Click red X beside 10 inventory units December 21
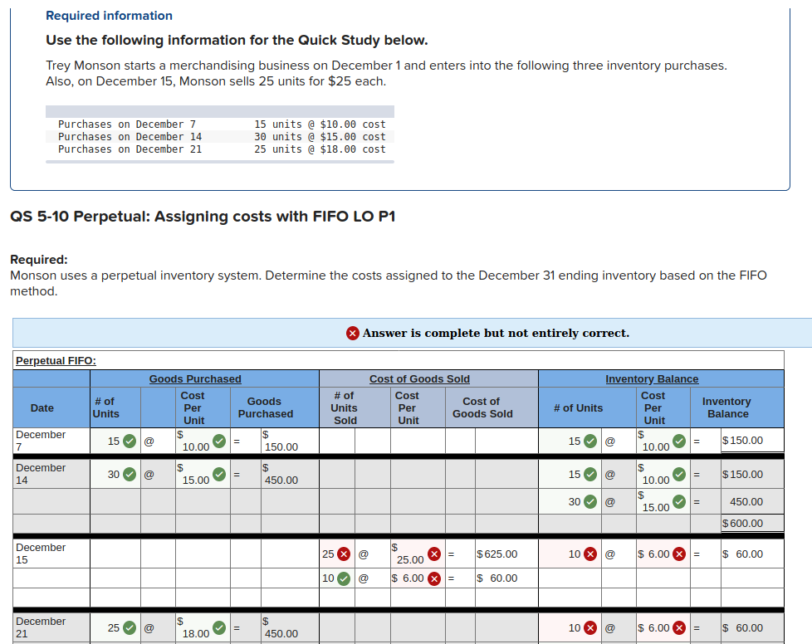The width and height of the screenshot is (812, 644). [590, 628]
